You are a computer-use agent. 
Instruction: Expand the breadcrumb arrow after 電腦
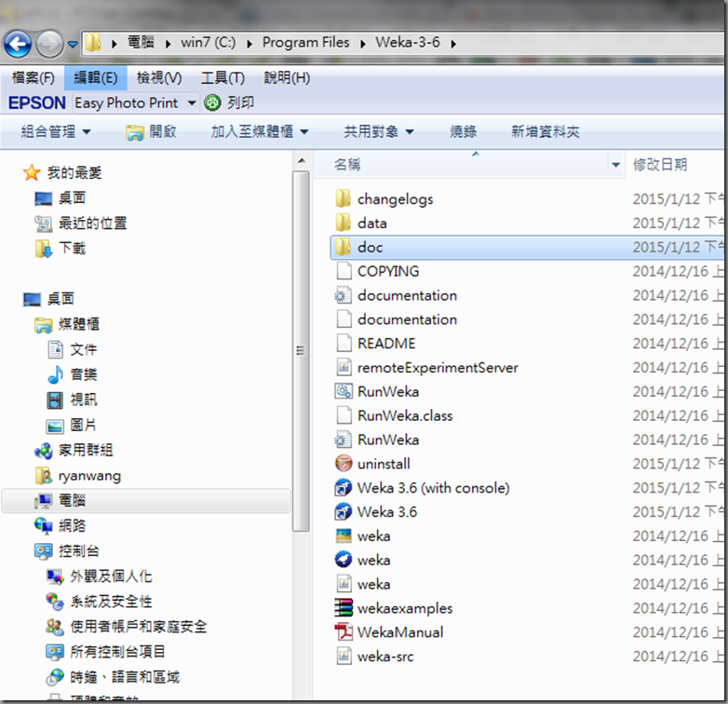(169, 44)
